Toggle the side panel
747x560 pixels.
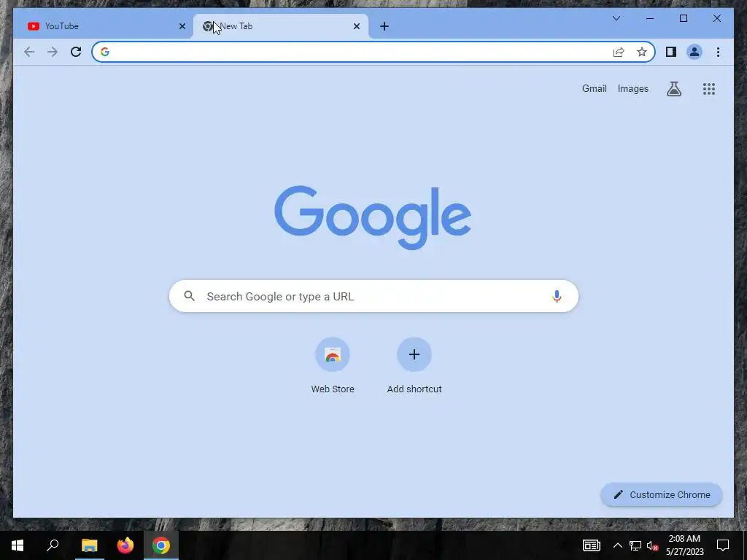[671, 52]
